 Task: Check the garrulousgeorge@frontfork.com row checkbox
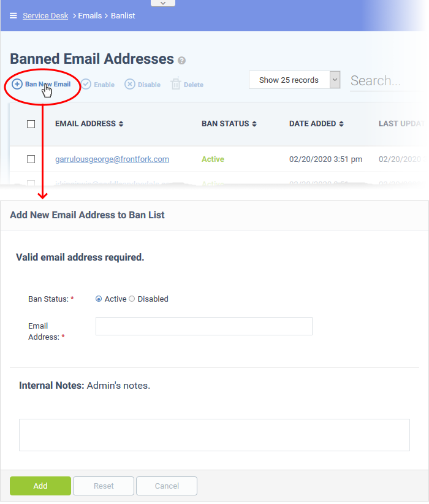[x=31, y=159]
